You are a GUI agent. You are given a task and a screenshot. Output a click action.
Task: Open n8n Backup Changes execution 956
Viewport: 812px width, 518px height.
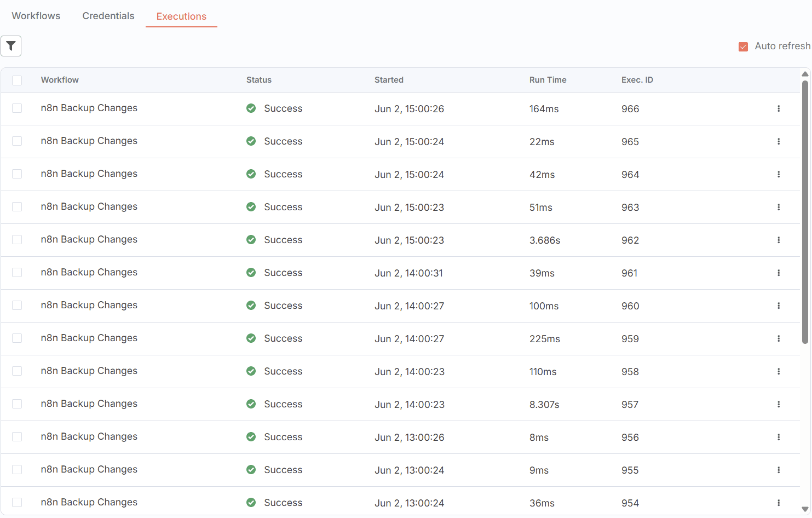pos(89,437)
